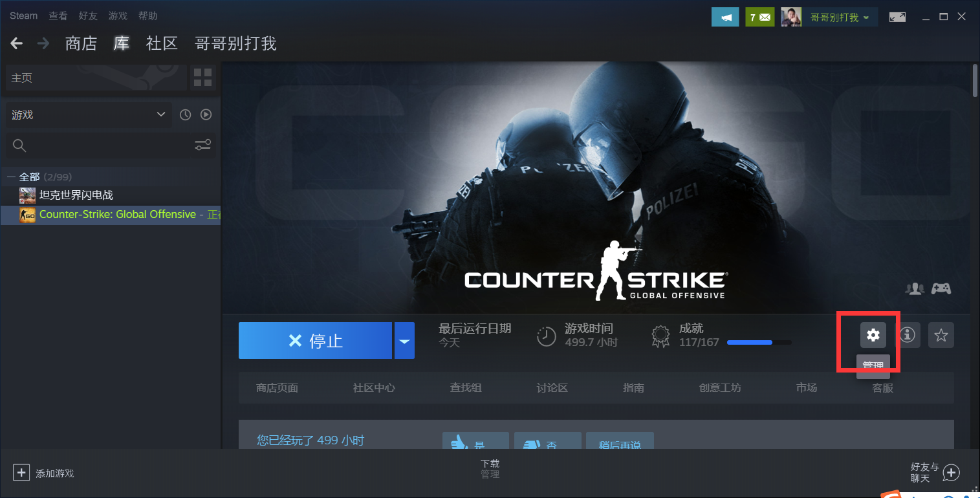Screen dimensions: 980x498
Task: Open the 指南 link
Action: coord(633,388)
